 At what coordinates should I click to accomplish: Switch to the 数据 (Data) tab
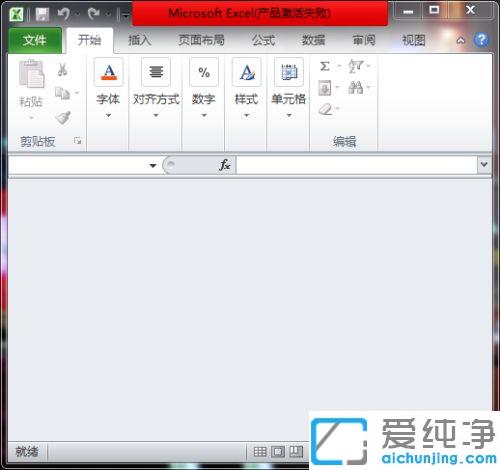[313, 40]
